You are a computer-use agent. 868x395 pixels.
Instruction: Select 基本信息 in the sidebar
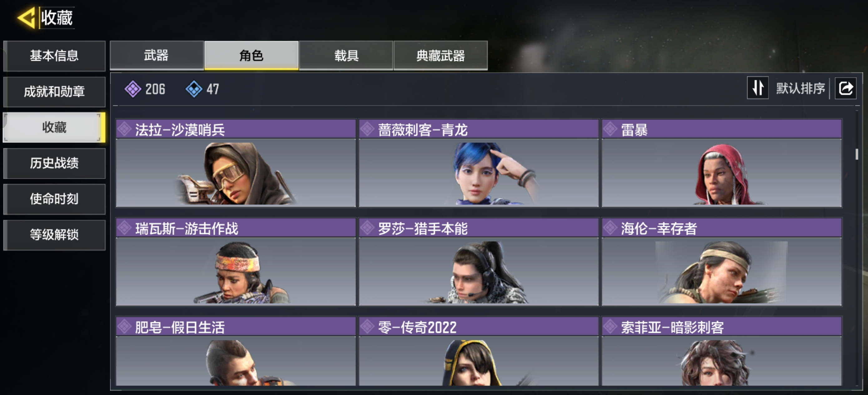coord(54,56)
